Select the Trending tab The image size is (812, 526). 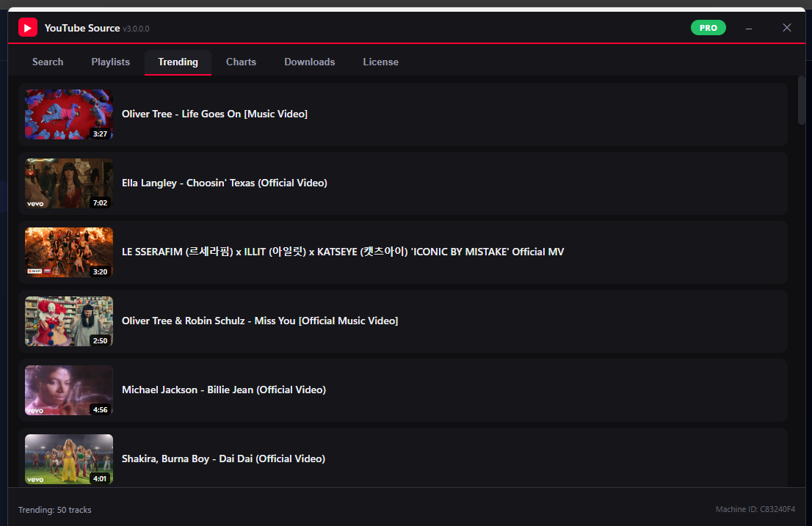178,62
